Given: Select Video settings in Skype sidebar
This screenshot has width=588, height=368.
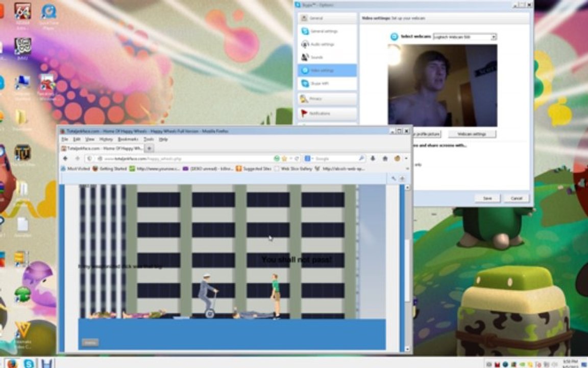Looking at the screenshot, I should point(327,70).
